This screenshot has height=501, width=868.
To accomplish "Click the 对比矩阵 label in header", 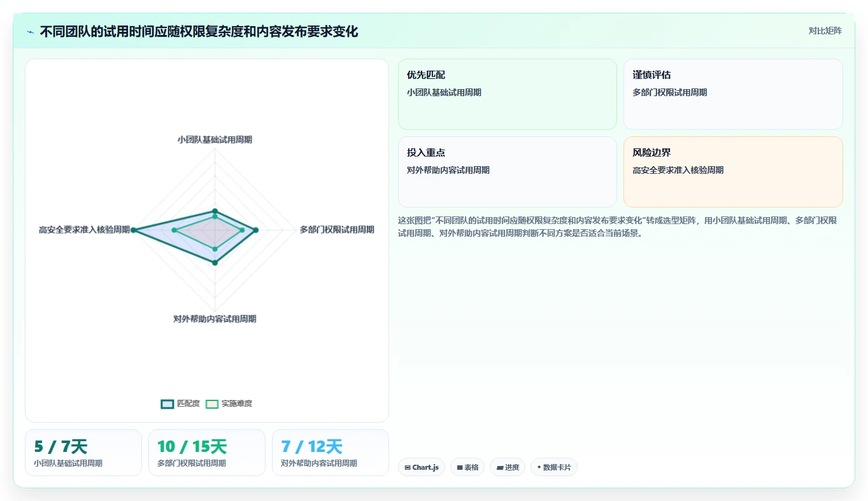I will tap(825, 31).
